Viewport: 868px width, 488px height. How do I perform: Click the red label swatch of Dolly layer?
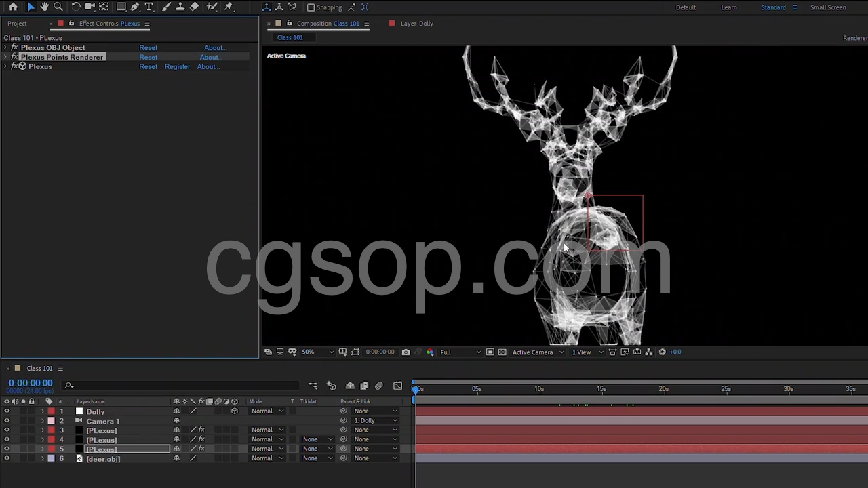pyautogui.click(x=51, y=411)
